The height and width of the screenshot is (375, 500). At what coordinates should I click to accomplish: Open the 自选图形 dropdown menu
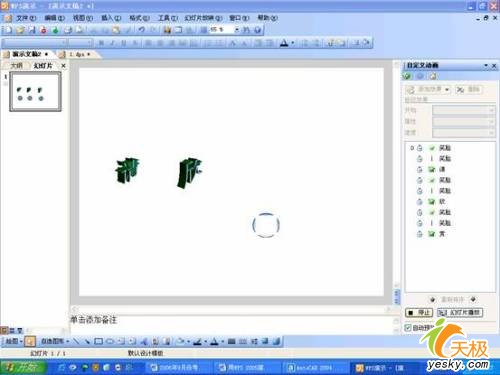point(55,341)
